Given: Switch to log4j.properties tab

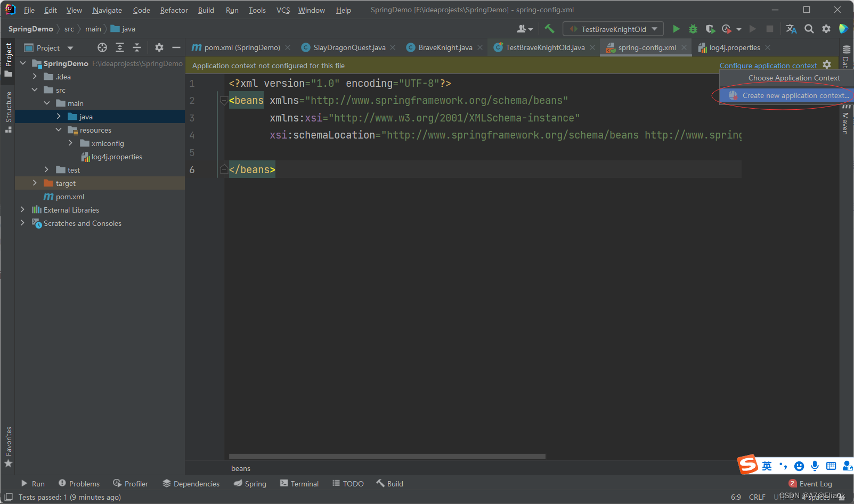Looking at the screenshot, I should [734, 47].
